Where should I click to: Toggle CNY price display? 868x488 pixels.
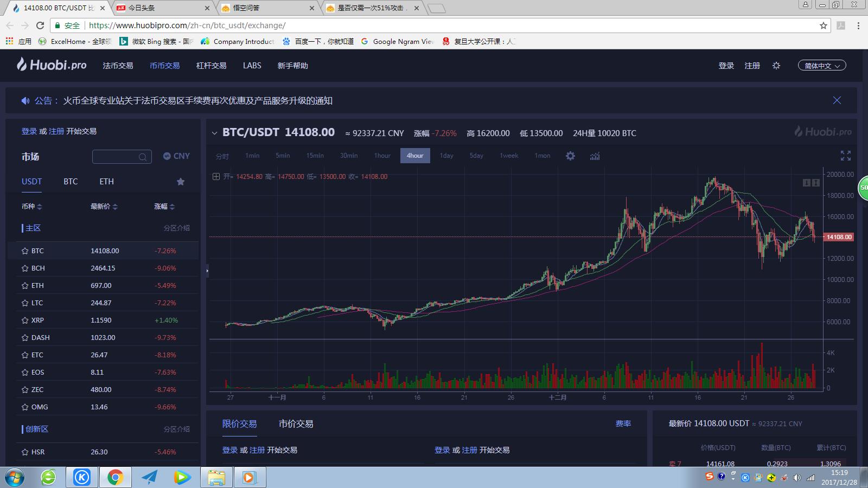point(176,156)
